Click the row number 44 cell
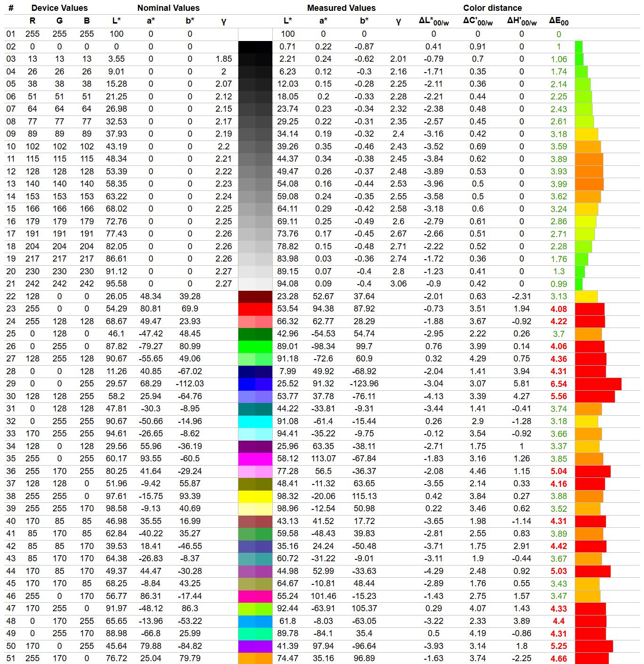The image size is (644, 664). pos(11,571)
